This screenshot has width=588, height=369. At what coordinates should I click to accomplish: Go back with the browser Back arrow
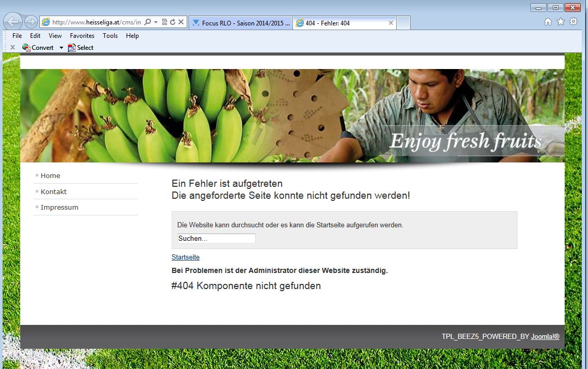[x=13, y=22]
